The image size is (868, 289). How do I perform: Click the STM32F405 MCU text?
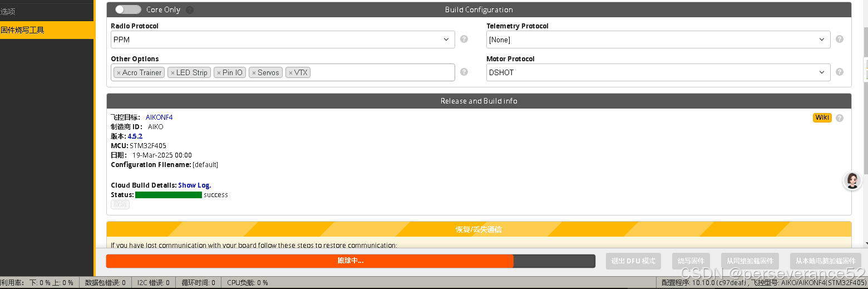[x=148, y=146]
